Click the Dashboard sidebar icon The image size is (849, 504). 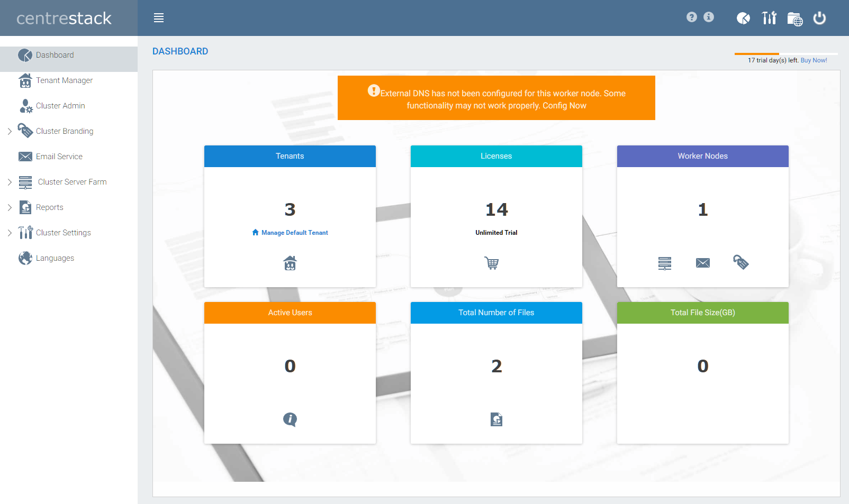(25, 55)
